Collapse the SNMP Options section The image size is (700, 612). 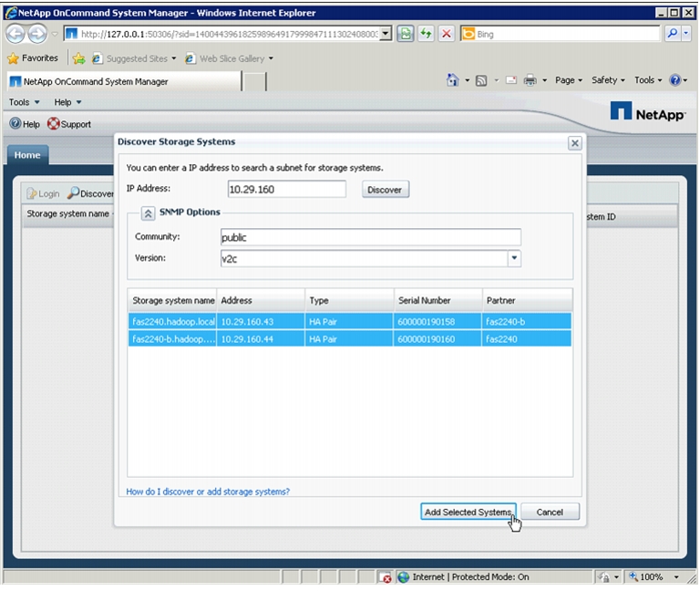point(148,213)
